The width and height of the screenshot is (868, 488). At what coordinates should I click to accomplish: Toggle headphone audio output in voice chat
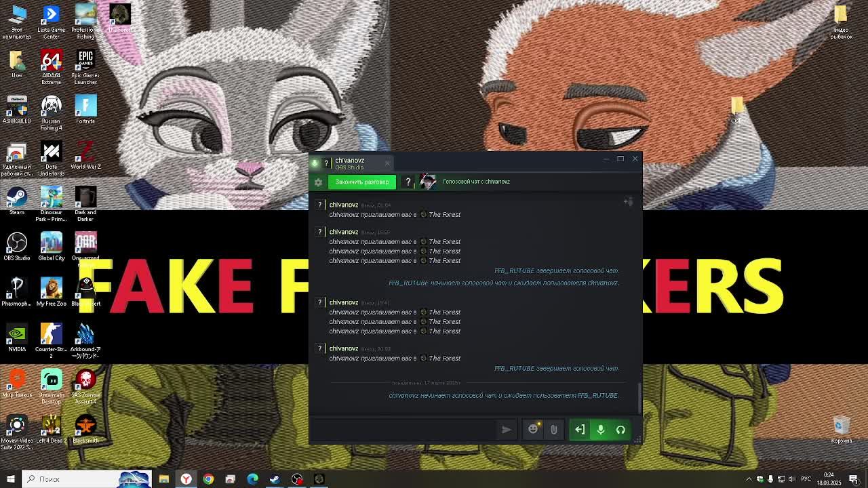click(620, 430)
